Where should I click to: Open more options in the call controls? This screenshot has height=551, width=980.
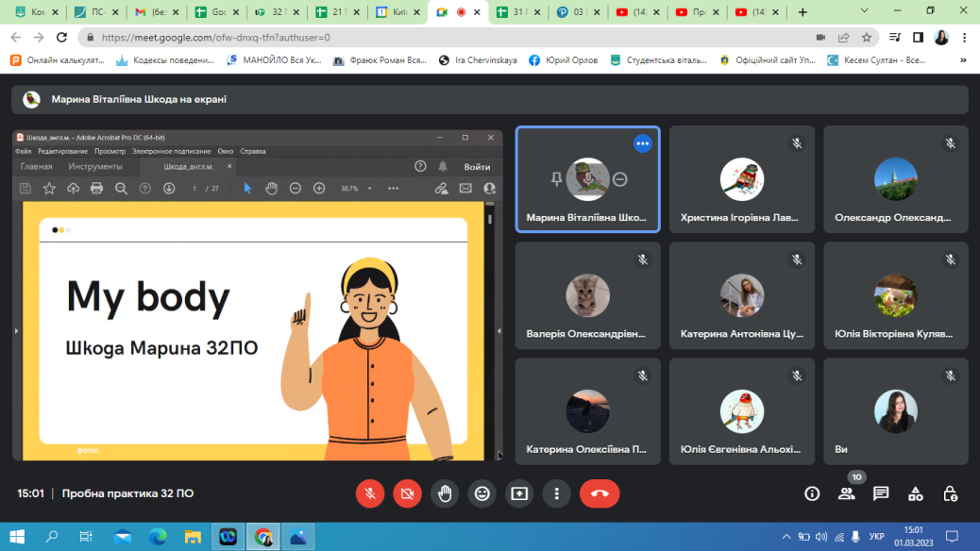557,493
